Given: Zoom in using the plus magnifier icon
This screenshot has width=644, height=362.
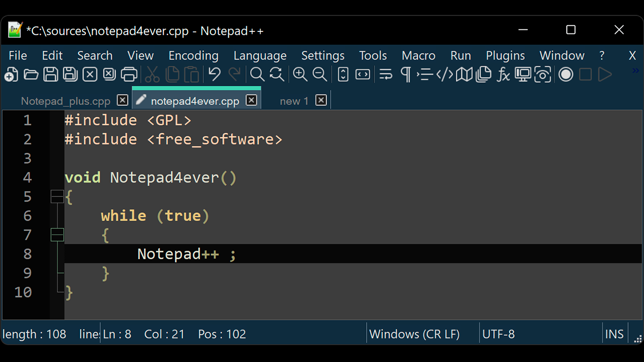Looking at the screenshot, I should pos(300,75).
